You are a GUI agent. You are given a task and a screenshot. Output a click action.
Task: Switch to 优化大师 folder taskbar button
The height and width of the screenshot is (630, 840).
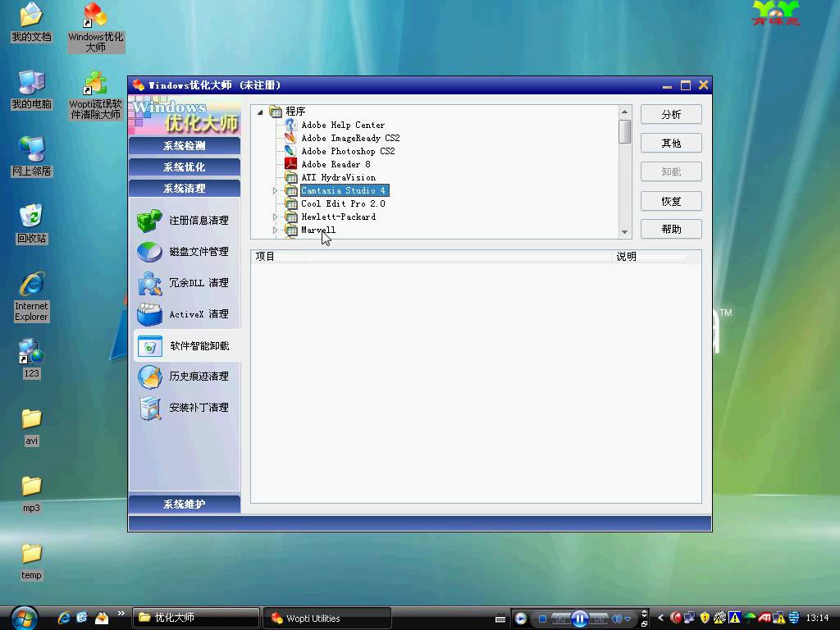point(195,618)
